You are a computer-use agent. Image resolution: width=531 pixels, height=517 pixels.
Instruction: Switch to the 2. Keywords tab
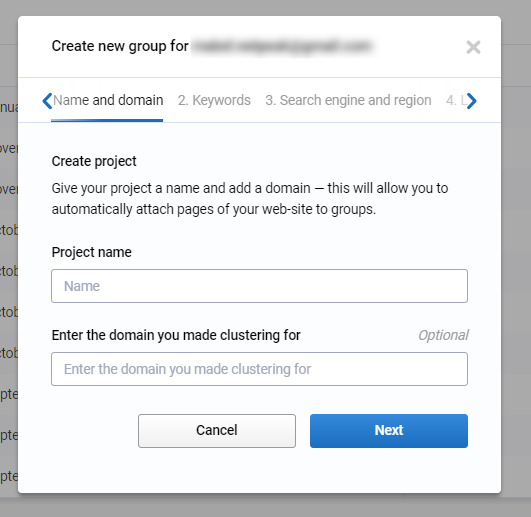214,100
